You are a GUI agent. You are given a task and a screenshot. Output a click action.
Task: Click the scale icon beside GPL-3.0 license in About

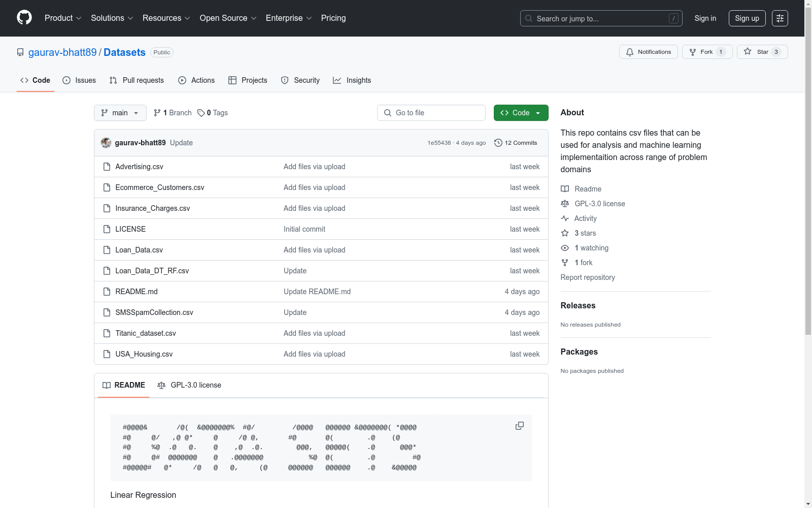pyautogui.click(x=565, y=204)
